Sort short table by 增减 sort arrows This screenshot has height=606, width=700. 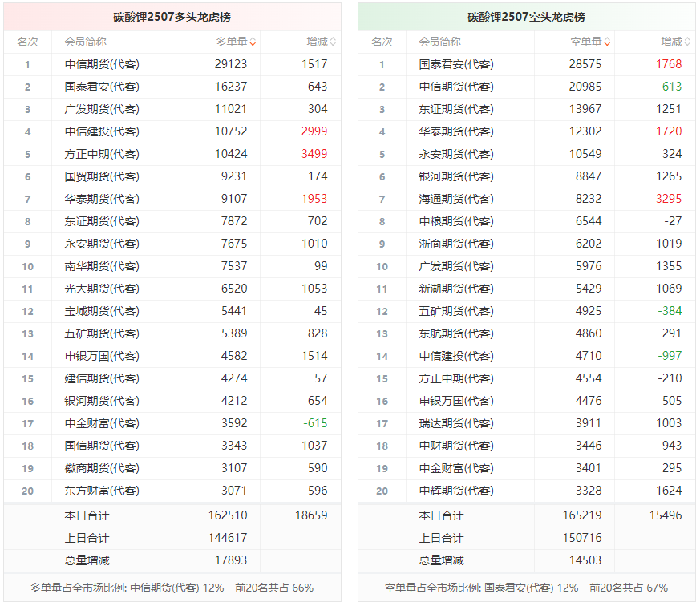[687, 42]
